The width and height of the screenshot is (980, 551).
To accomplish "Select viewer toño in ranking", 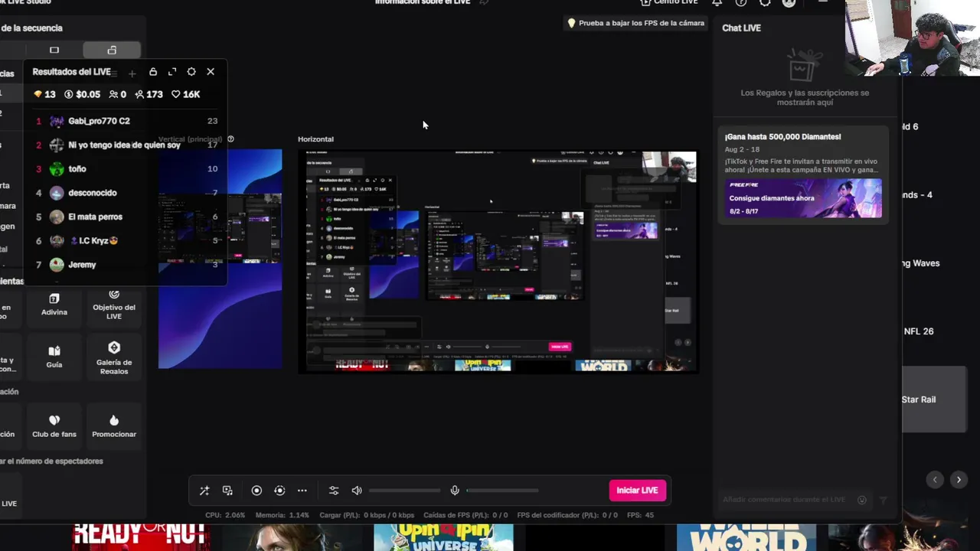I will click(126, 169).
